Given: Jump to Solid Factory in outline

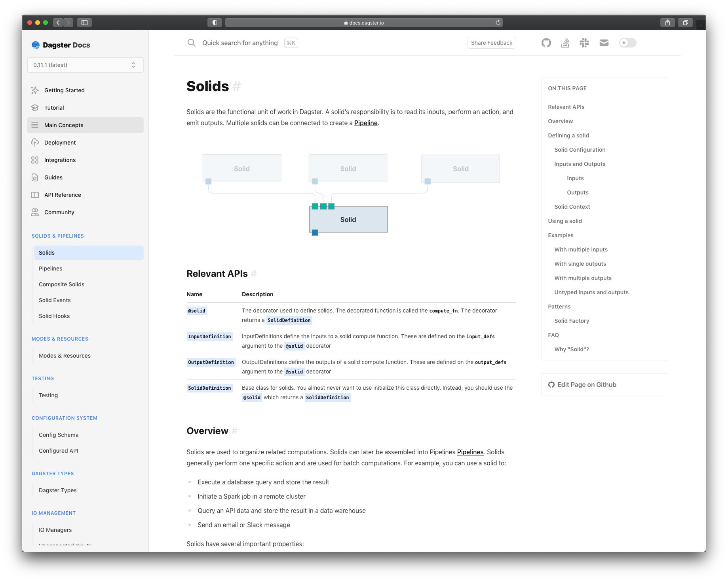Looking at the screenshot, I should 572,321.
